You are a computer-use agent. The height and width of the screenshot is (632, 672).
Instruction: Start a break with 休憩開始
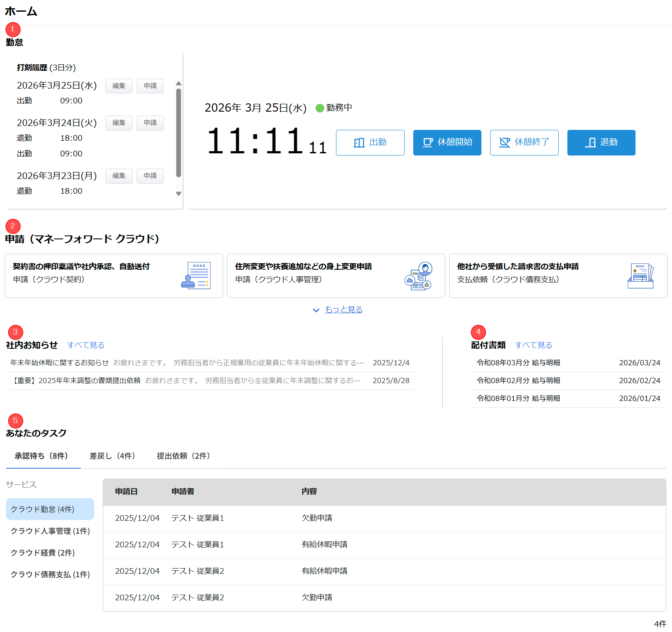click(x=447, y=142)
